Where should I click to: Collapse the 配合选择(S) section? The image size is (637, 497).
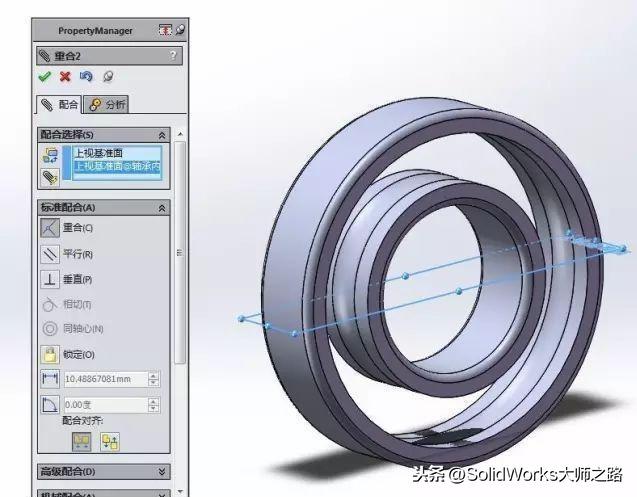pyautogui.click(x=162, y=135)
